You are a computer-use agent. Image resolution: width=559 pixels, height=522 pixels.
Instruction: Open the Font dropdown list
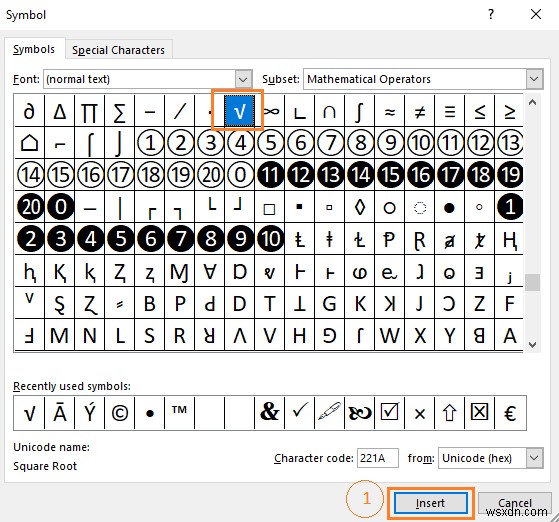click(x=243, y=79)
